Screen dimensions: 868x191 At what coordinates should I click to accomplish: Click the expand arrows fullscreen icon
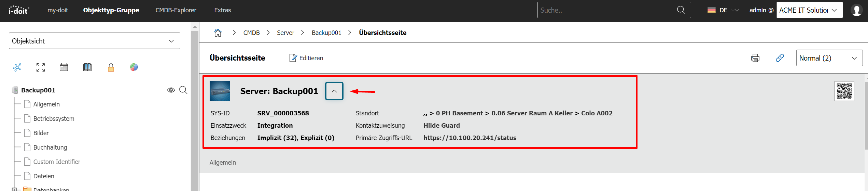[x=41, y=67]
